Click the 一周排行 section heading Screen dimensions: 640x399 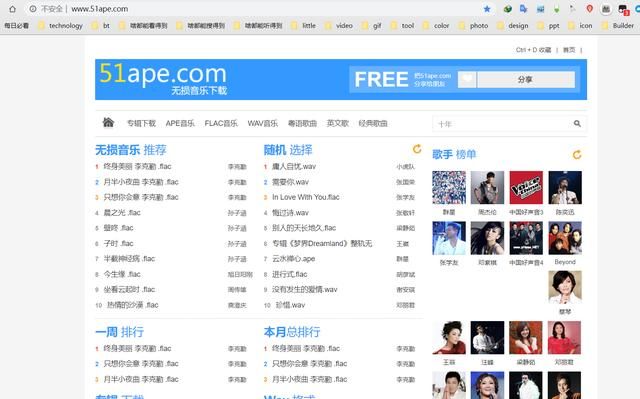pos(119,332)
